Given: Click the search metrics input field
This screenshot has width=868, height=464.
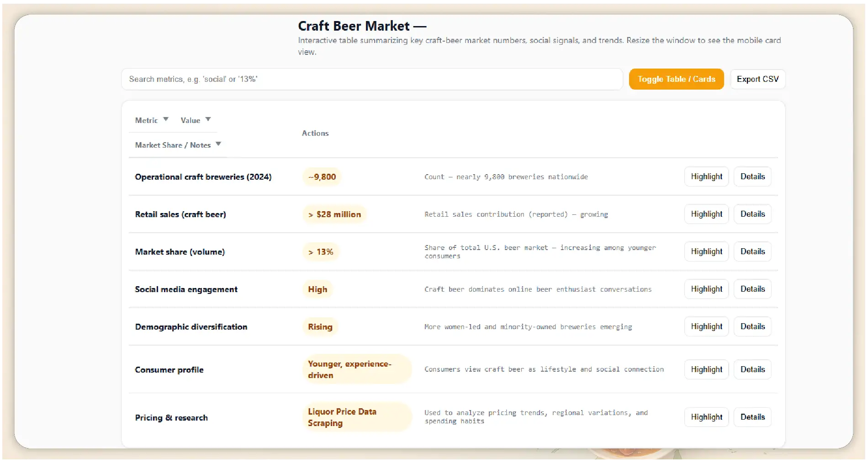Looking at the screenshot, I should (371, 79).
